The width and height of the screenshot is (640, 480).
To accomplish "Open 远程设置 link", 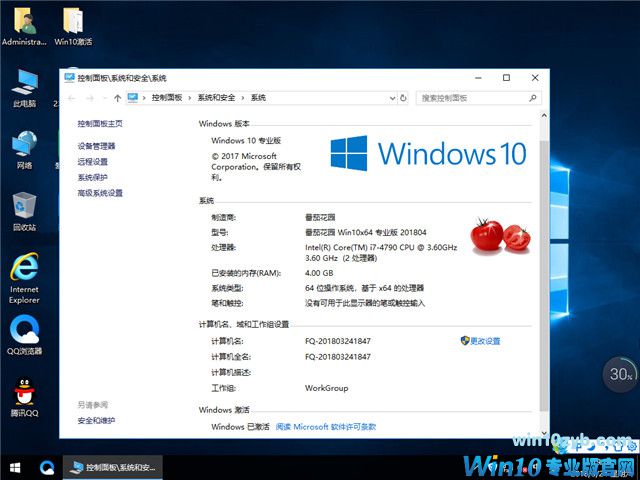I will 93,162.
